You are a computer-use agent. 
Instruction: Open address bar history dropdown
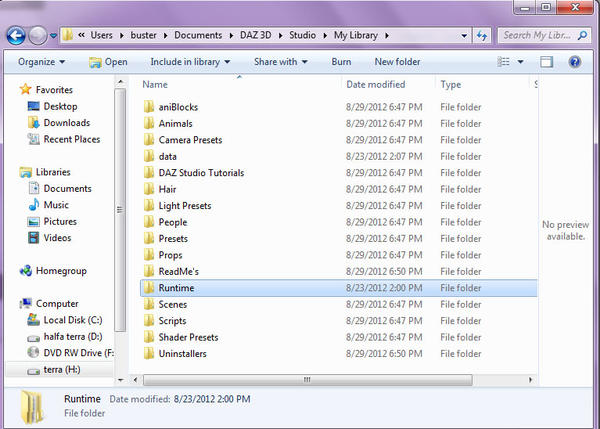point(464,36)
